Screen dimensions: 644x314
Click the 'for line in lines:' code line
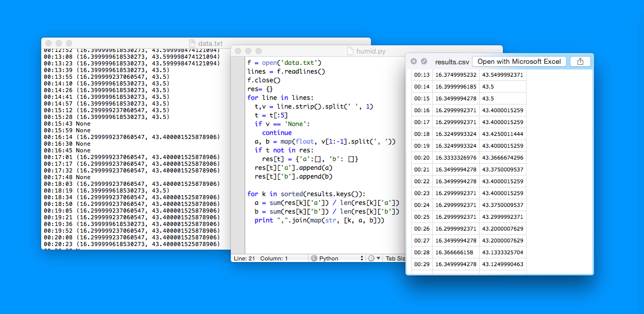click(x=280, y=98)
